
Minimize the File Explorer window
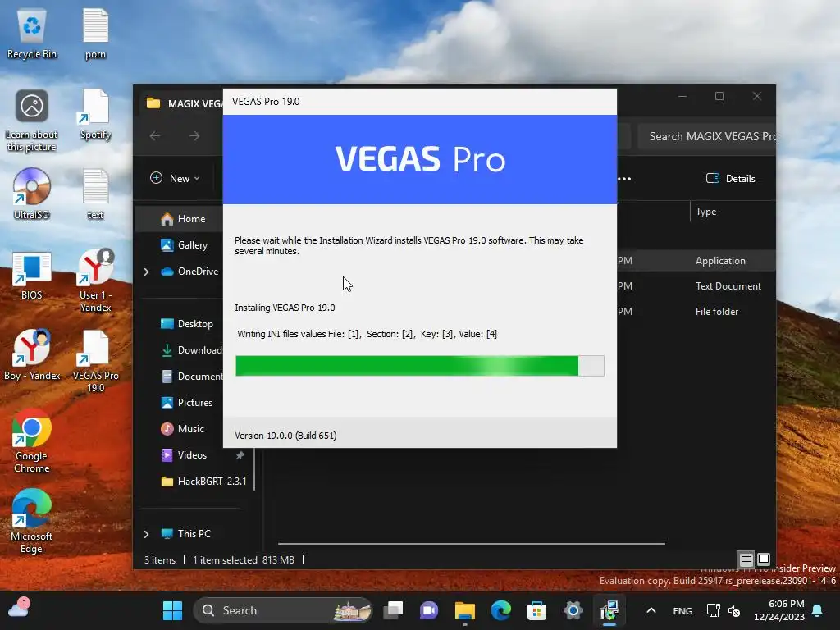coord(682,97)
